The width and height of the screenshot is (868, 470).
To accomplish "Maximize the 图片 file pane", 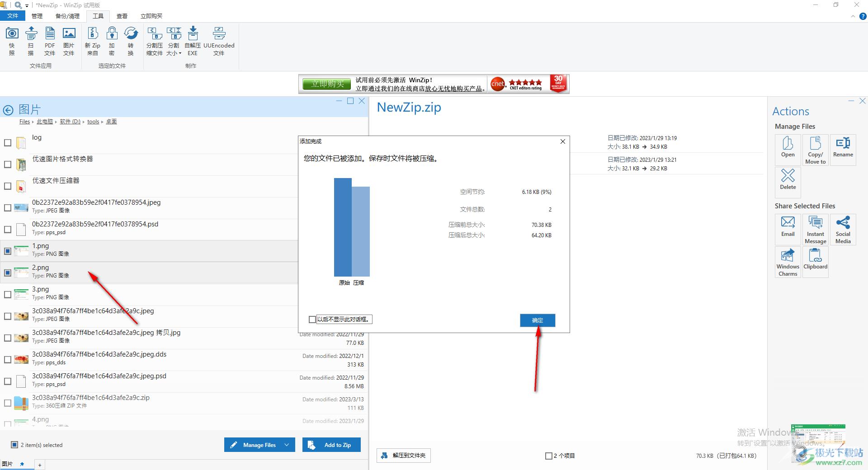I will click(x=350, y=101).
